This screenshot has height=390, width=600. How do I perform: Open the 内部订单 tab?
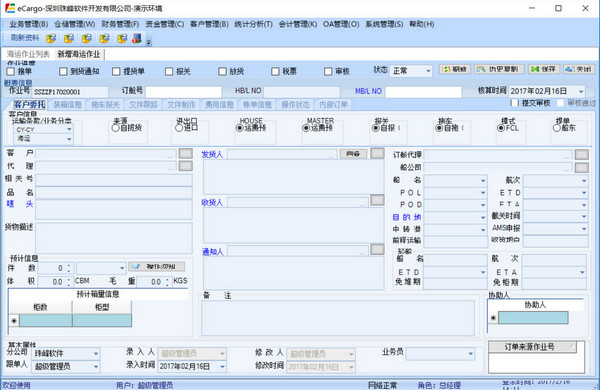[333, 104]
